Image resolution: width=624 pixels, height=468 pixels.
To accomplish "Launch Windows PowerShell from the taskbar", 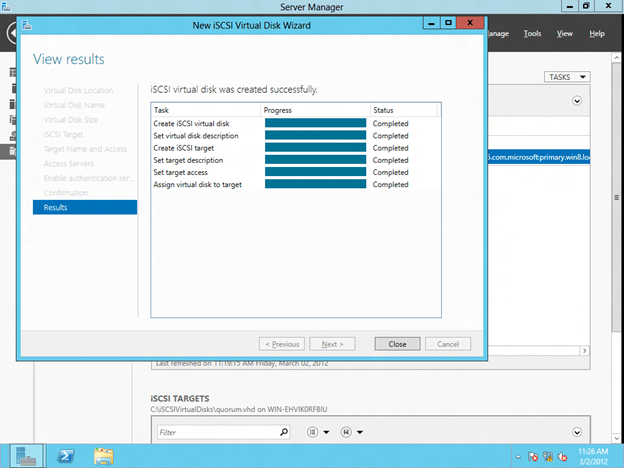I will click(66, 456).
